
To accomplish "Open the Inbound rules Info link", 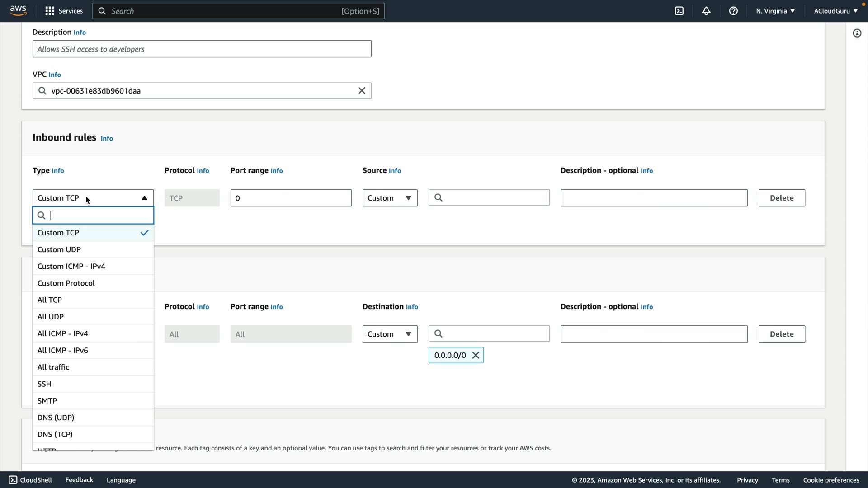I will tap(107, 138).
